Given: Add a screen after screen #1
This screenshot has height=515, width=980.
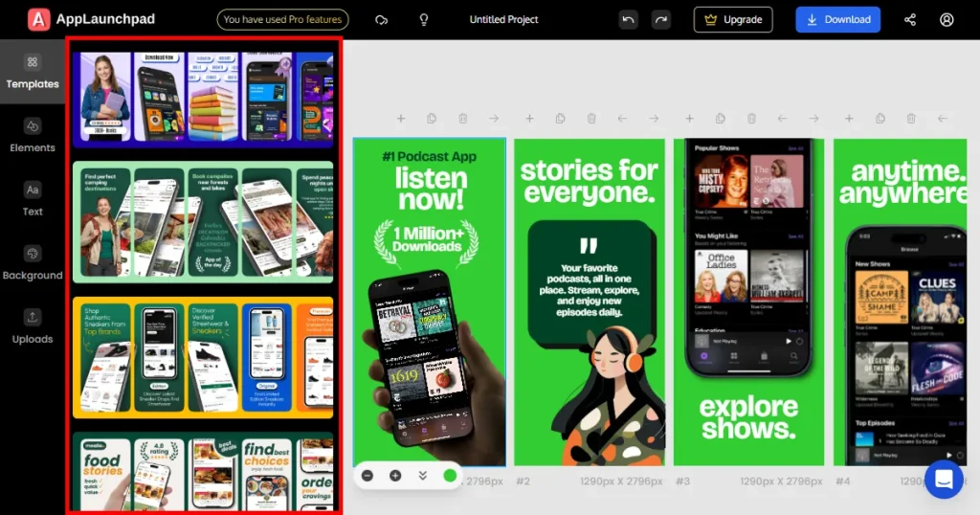Looking at the screenshot, I should (401, 118).
